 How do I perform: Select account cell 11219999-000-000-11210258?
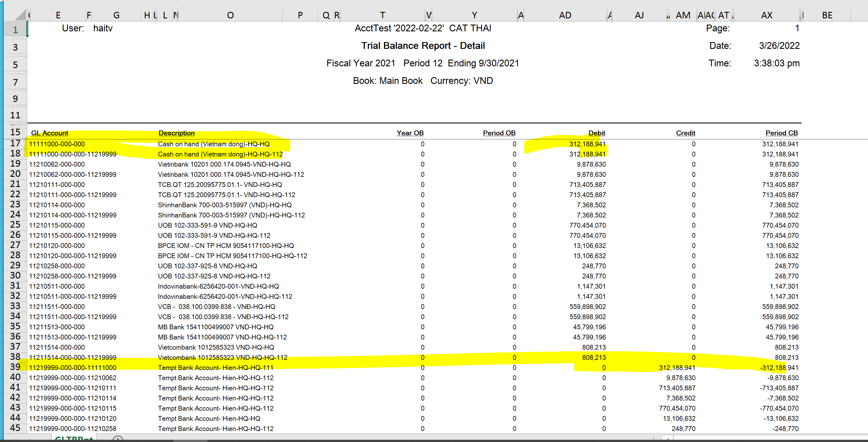pyautogui.click(x=73, y=428)
